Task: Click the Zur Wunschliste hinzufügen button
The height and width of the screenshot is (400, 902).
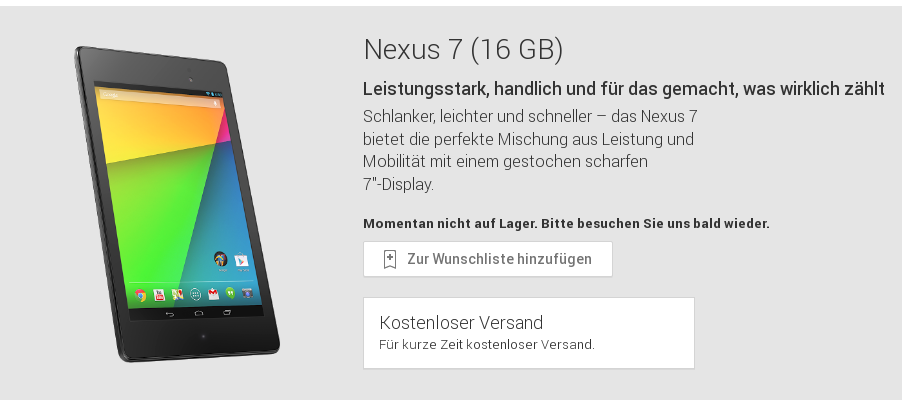Action: pos(488,259)
